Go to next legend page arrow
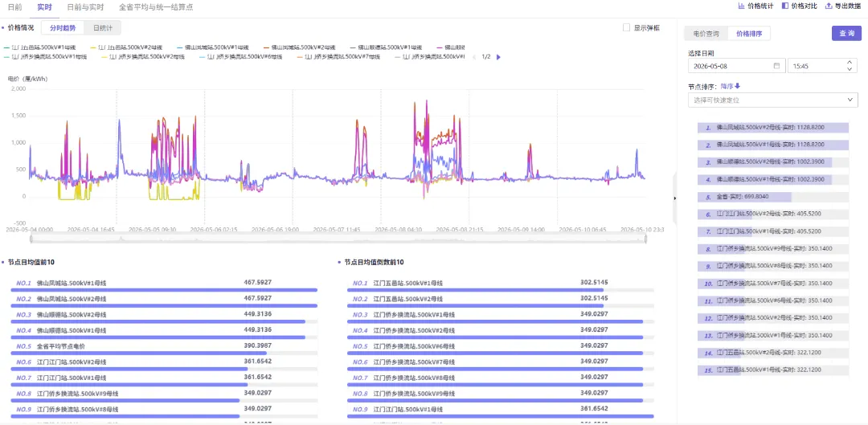Viewport: 868px width, 425px height. (x=499, y=57)
